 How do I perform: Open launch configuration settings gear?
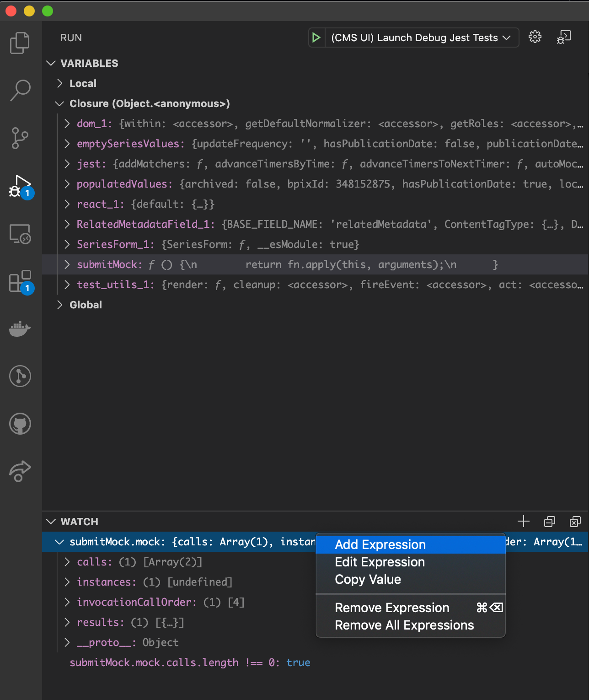click(x=535, y=38)
